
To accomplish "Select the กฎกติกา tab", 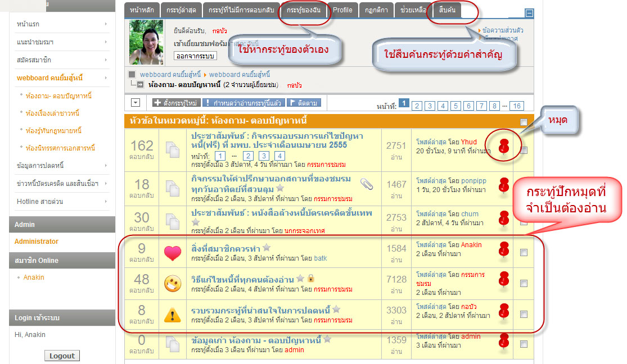I will pos(376,10).
